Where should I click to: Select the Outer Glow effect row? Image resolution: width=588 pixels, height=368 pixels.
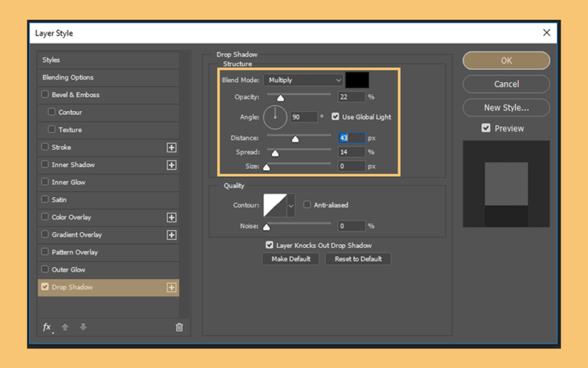click(x=108, y=269)
